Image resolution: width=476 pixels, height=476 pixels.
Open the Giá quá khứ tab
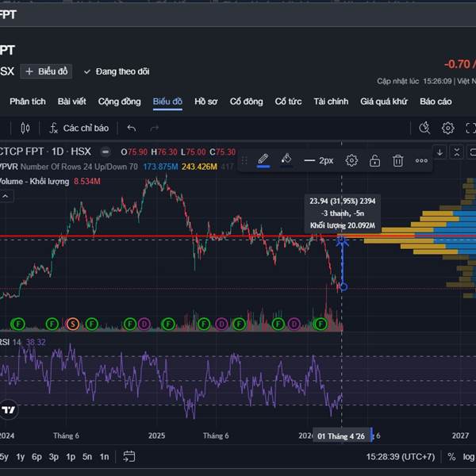pyautogui.click(x=384, y=102)
